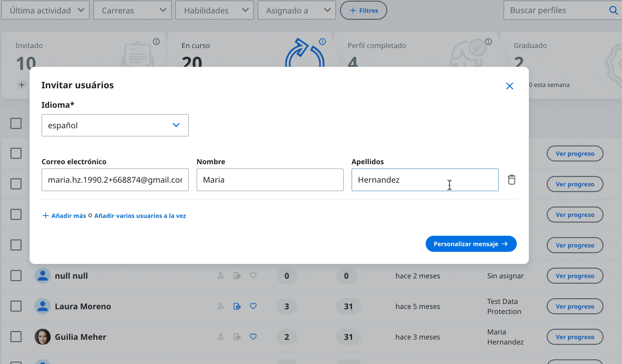Focus the Apellidos field
This screenshot has height=364, width=622.
[425, 180]
